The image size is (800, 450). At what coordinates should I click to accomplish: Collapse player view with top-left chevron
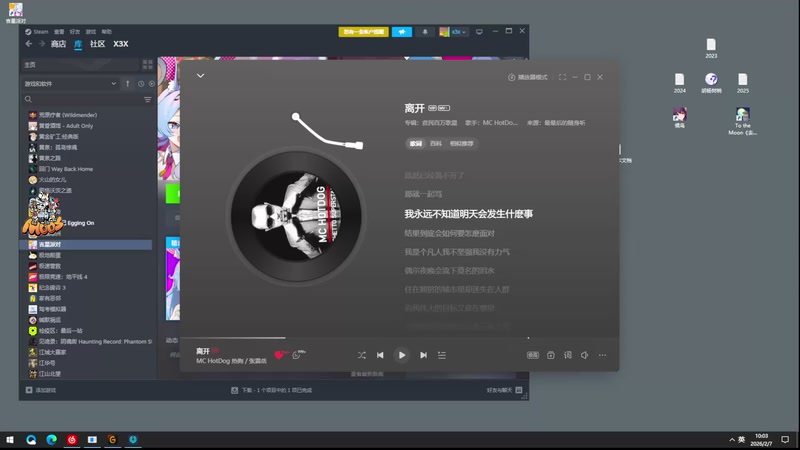pyautogui.click(x=201, y=76)
